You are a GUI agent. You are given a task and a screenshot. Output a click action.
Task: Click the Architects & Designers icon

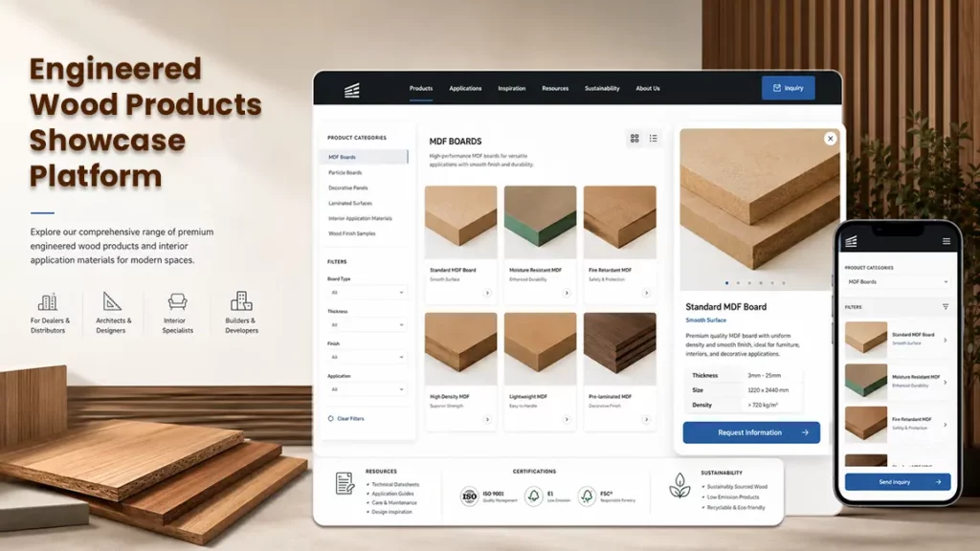coord(112,301)
